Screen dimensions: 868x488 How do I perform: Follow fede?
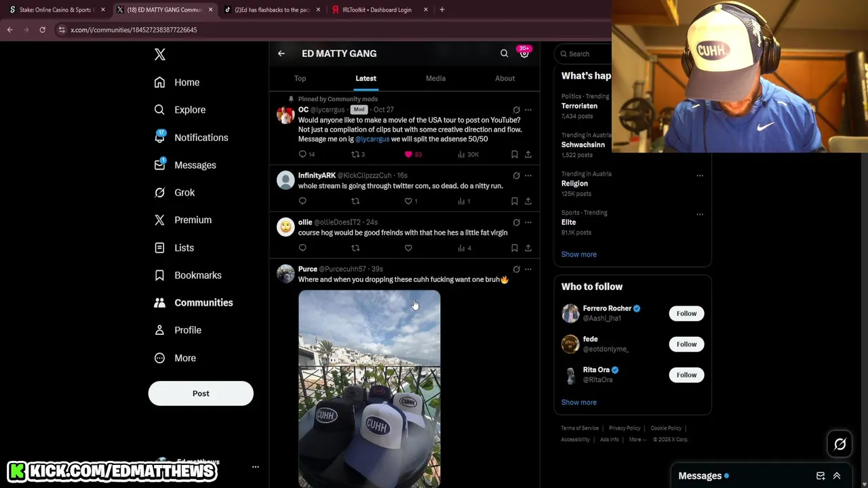[686, 344]
